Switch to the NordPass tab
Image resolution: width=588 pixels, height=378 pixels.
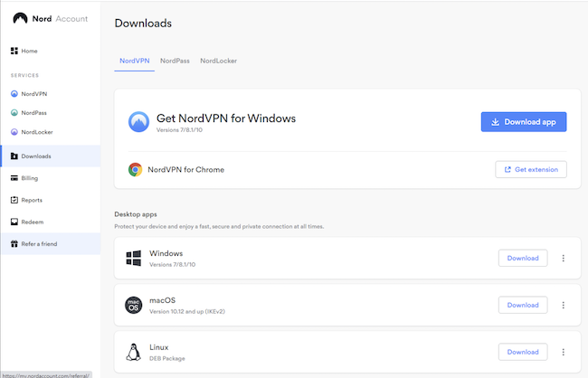(175, 61)
